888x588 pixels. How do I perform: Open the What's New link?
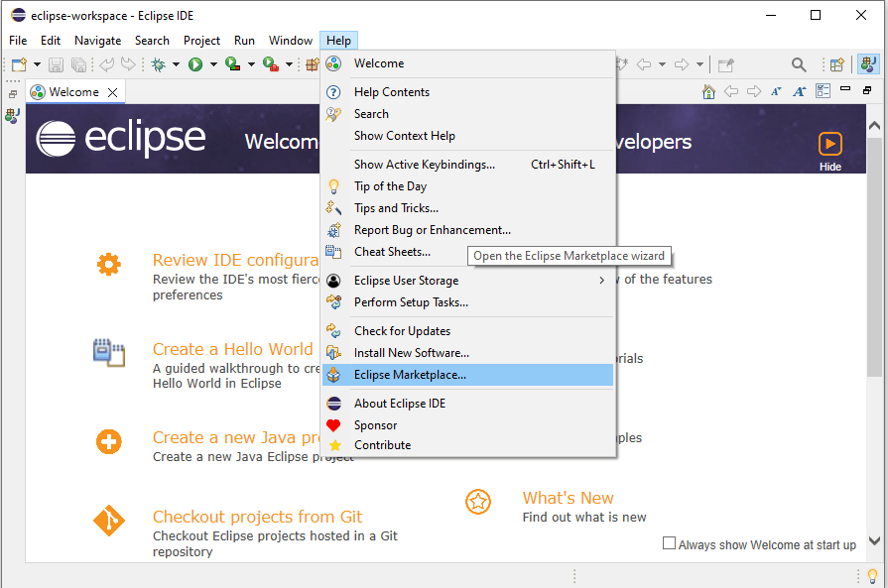[x=569, y=498]
